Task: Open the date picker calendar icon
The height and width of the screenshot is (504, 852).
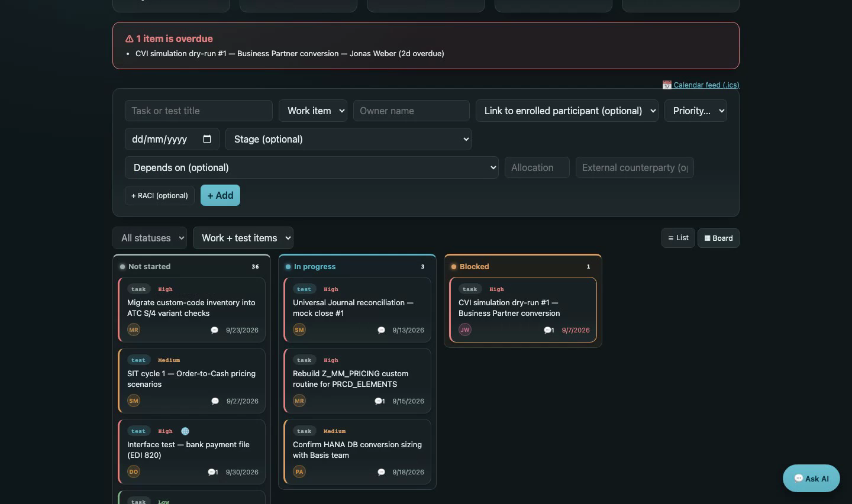Action: click(207, 139)
